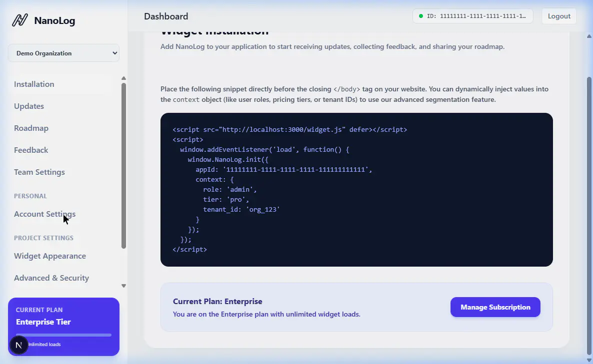This screenshot has height=364, width=593.
Task: Click sidebar scroll up arrow
Action: (x=123, y=78)
